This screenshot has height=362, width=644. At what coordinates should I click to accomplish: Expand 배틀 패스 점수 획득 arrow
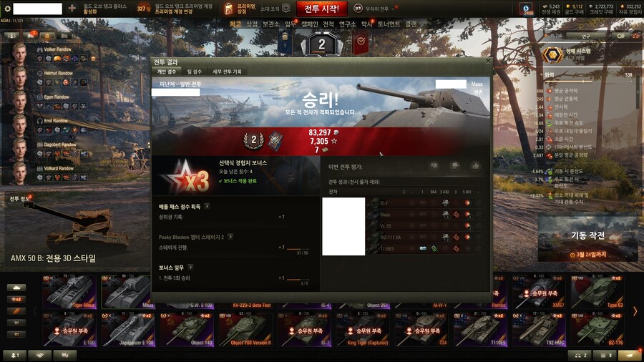pos(207,207)
